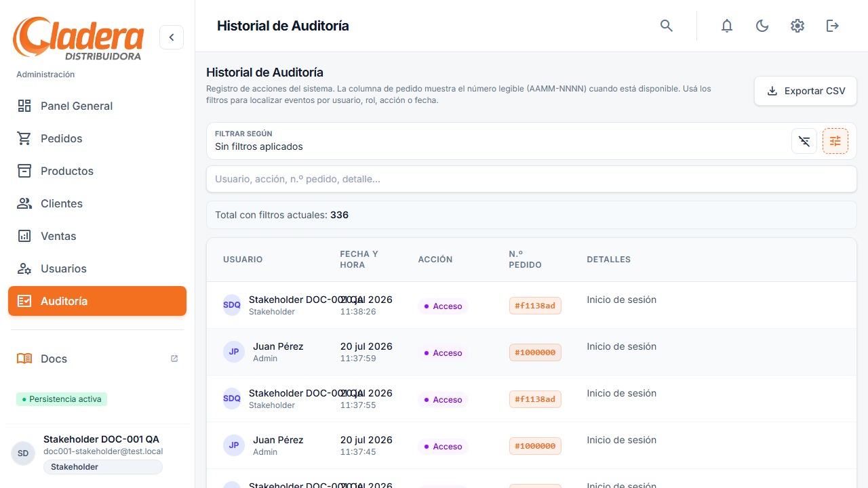The width and height of the screenshot is (868, 488).
Task: Click the FECHA Y HORA column header
Action: click(359, 260)
